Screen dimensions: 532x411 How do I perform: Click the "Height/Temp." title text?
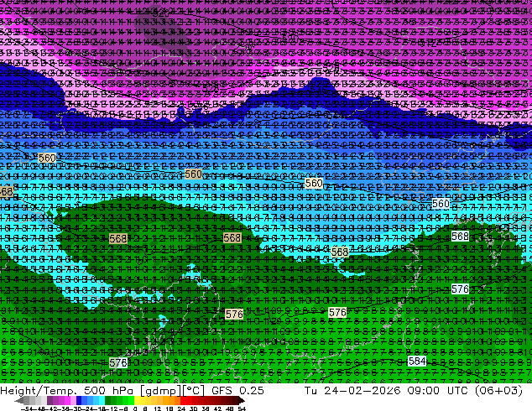39,390
